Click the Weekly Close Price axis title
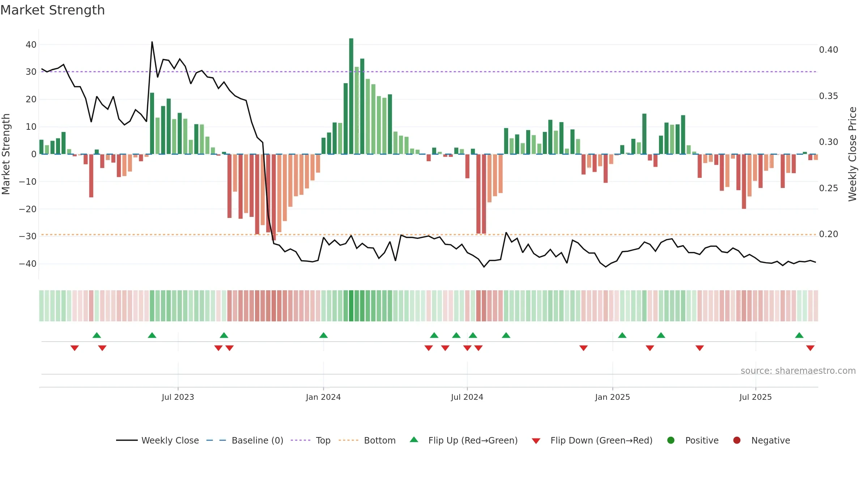 click(x=852, y=154)
